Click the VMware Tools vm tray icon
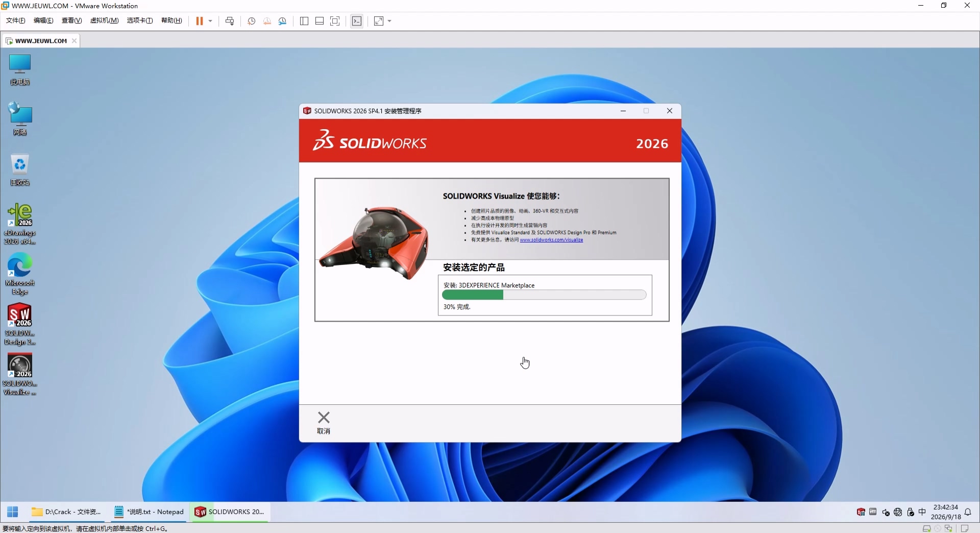The height and width of the screenshot is (533, 980). 873,512
